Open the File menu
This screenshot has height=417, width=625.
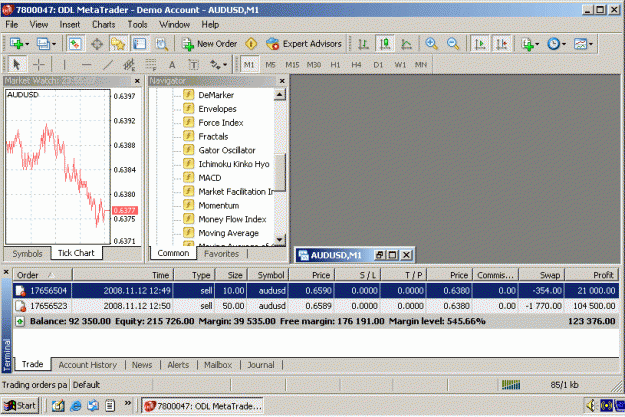coord(12,25)
